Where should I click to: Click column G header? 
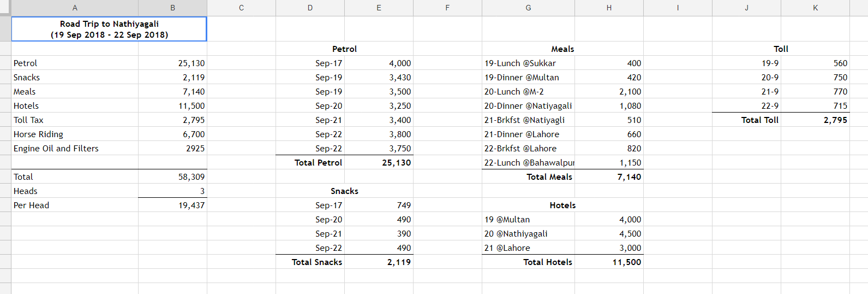tap(528, 8)
